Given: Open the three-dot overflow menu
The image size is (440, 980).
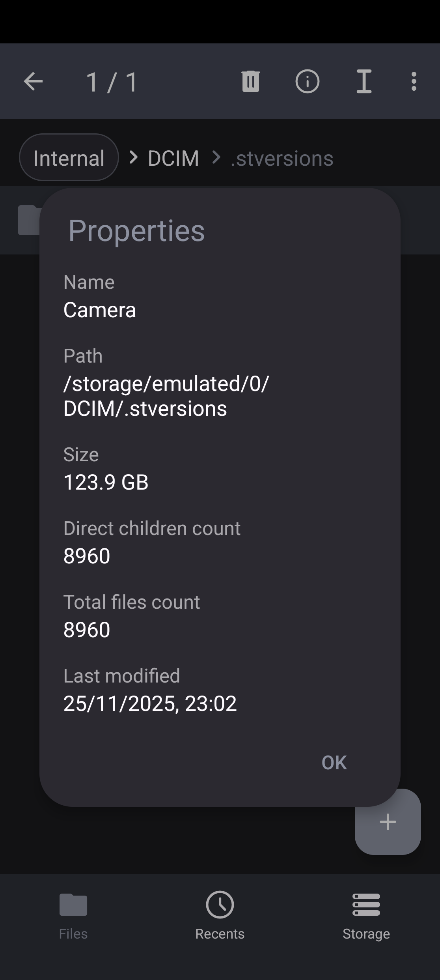Looking at the screenshot, I should coord(414,82).
